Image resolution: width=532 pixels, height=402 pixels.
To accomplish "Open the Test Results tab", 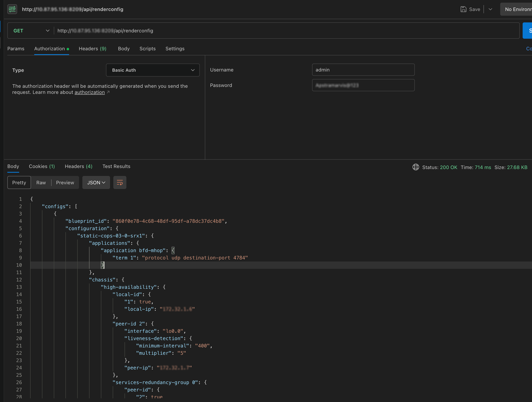I will 116,166.
